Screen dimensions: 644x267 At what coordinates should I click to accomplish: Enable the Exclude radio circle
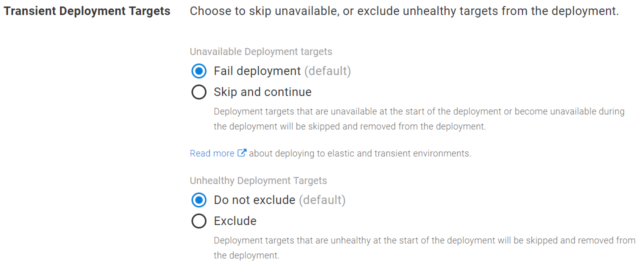(x=199, y=221)
